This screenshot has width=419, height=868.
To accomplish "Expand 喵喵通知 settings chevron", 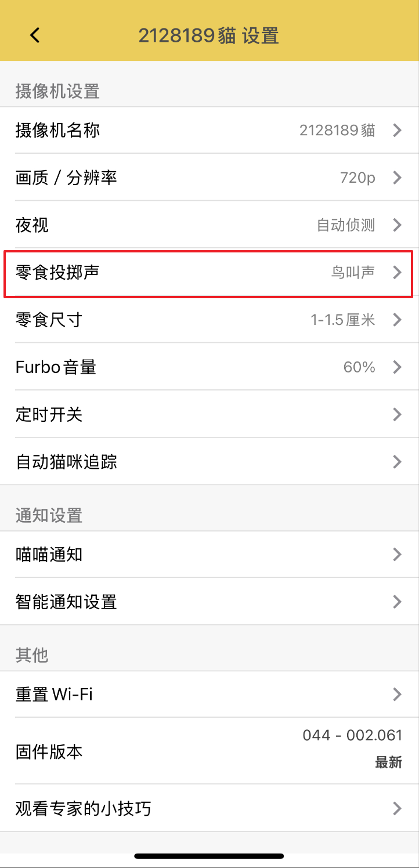I will pos(397,555).
